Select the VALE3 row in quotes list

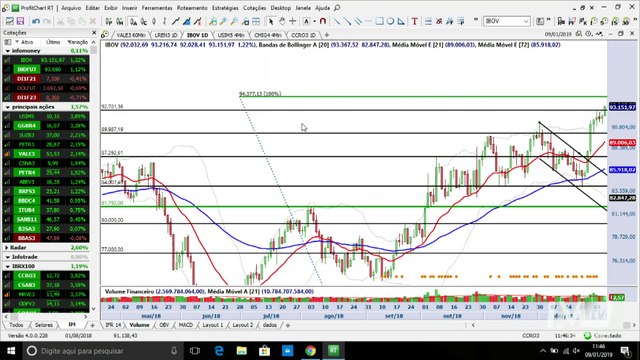tap(46, 154)
